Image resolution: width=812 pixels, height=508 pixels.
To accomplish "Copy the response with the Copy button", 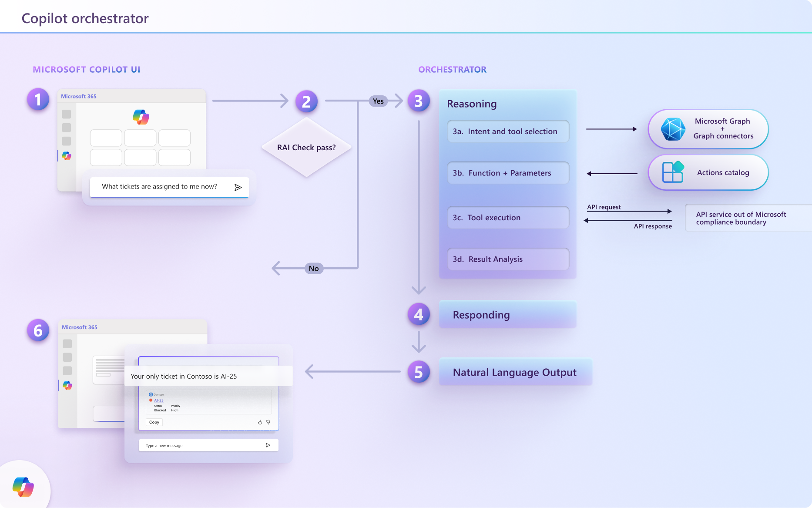I will pos(154,422).
